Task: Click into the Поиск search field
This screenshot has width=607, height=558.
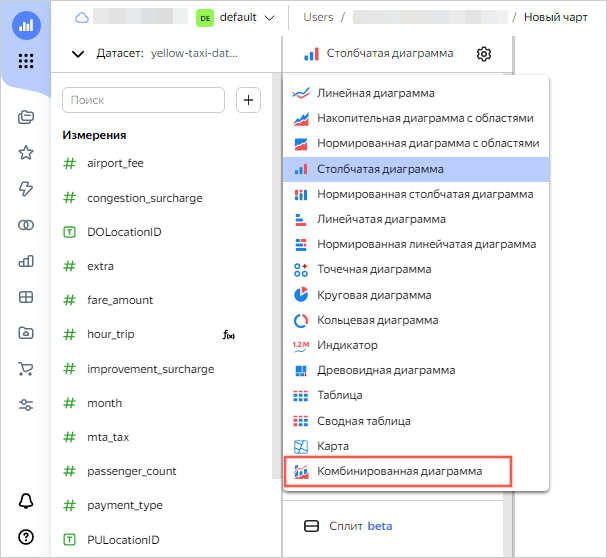Action: click(143, 100)
